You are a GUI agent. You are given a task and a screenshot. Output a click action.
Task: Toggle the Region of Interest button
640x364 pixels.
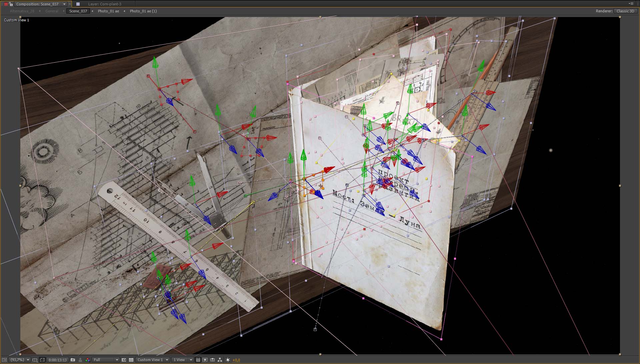click(124, 360)
